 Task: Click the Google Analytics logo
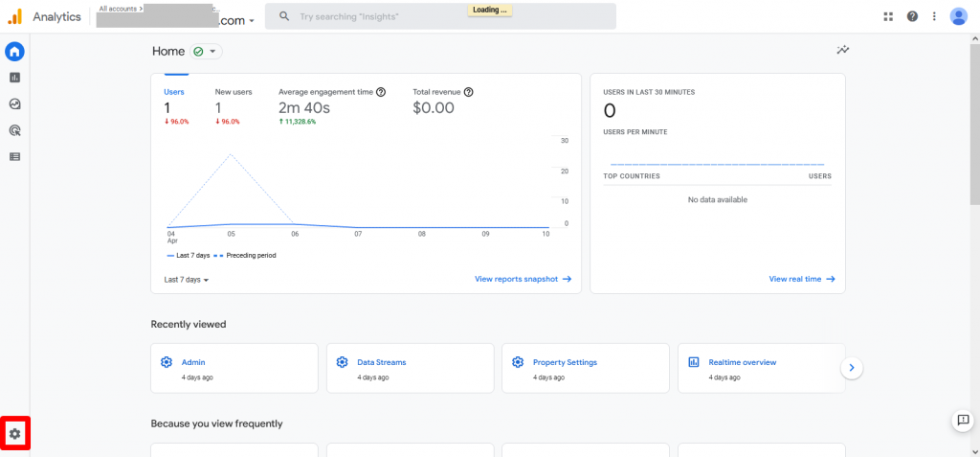[x=14, y=17]
